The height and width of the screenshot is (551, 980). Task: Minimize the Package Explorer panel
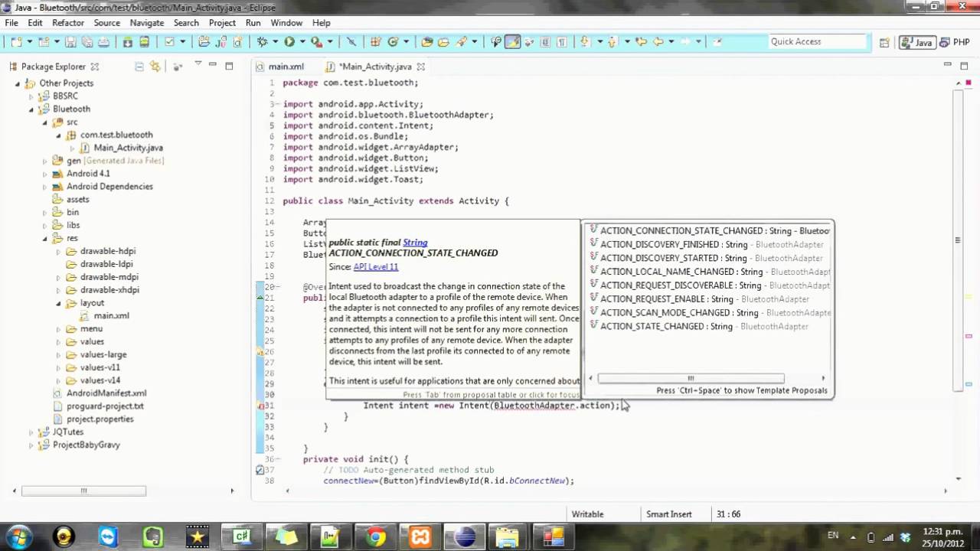[213, 65]
